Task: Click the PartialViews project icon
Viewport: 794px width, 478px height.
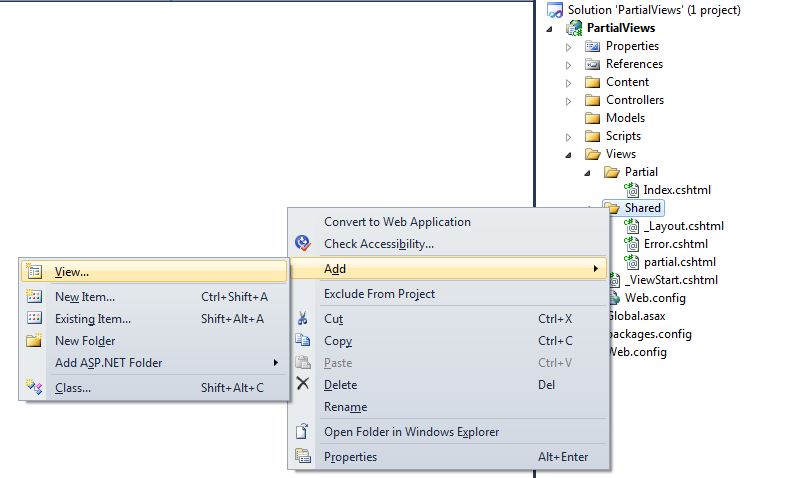Action: (574, 28)
